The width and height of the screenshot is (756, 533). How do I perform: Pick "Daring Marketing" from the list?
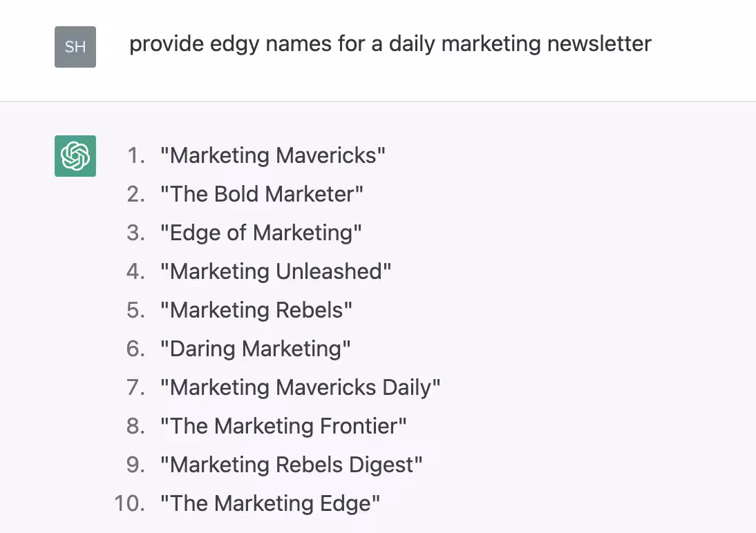pyautogui.click(x=255, y=349)
